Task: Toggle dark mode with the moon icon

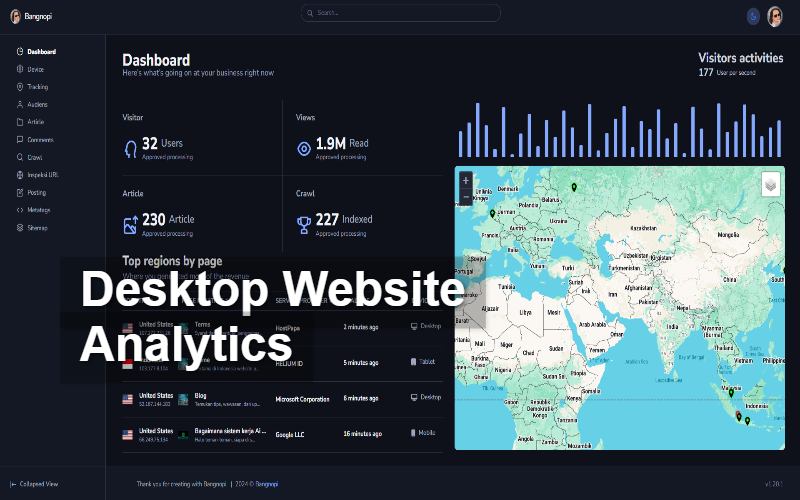Action: pyautogui.click(x=753, y=16)
